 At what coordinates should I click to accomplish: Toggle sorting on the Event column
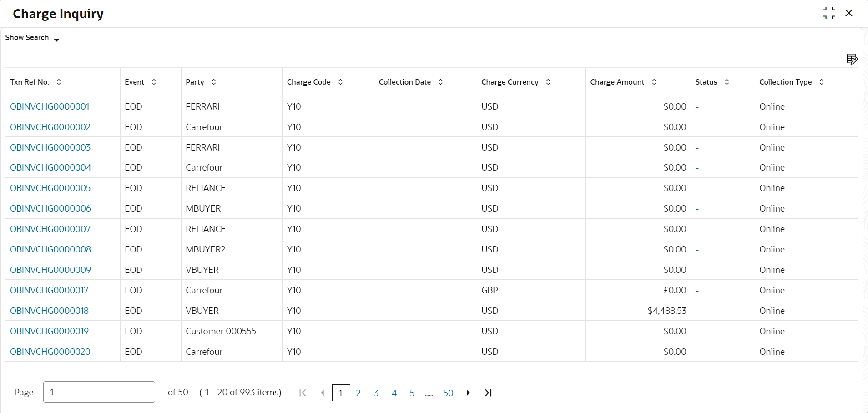153,82
